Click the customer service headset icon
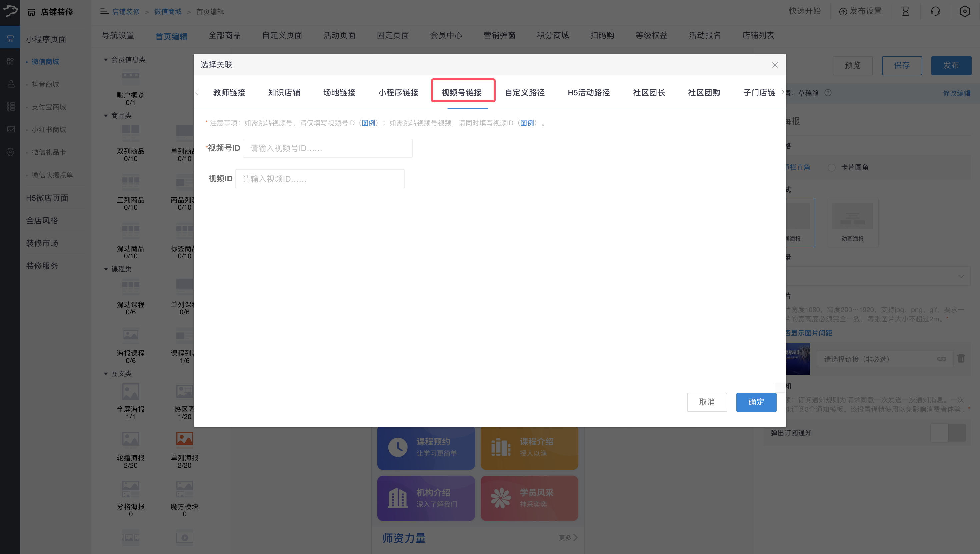This screenshot has width=980, height=554. [x=935, y=11]
